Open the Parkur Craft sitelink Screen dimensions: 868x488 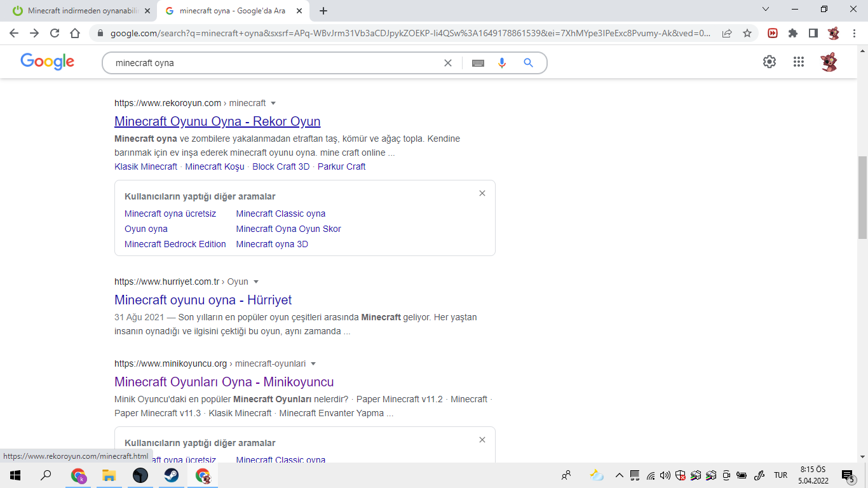click(342, 166)
